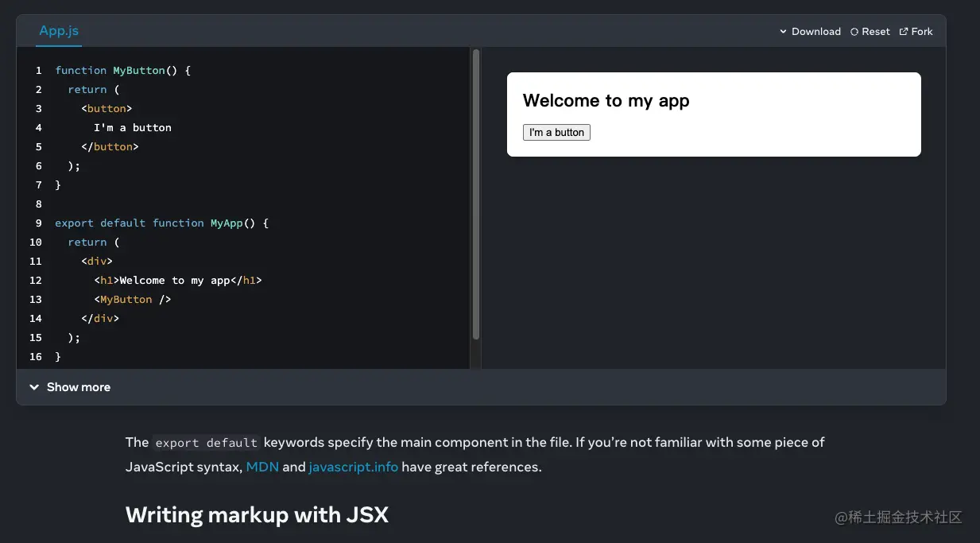The width and height of the screenshot is (980, 543).
Task: Click the Download button in sandbox header
Action: coord(810,32)
